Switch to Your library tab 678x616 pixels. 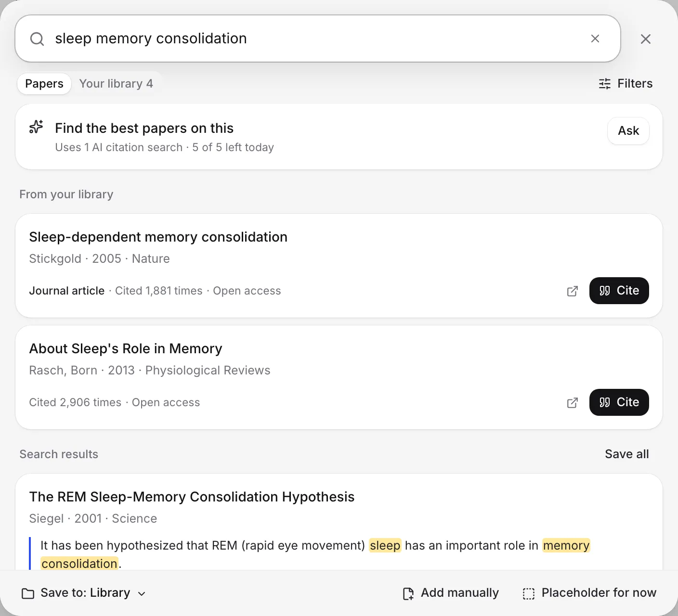coord(116,84)
